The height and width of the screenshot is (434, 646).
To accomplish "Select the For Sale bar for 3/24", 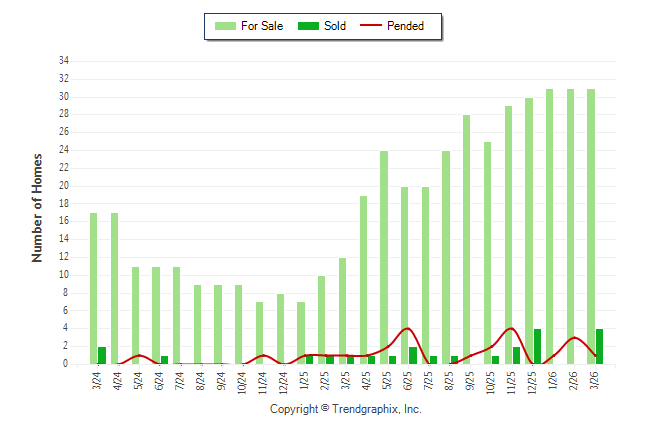I will pyautogui.click(x=94, y=288).
